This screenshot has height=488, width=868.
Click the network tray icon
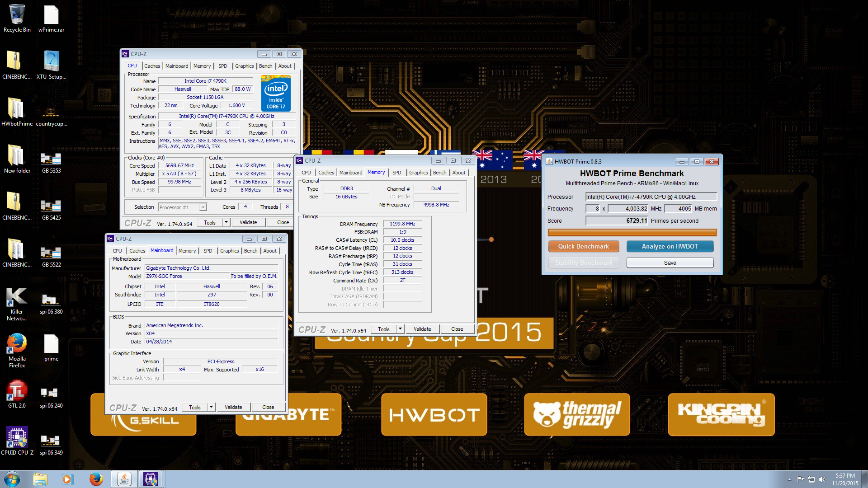point(811,479)
